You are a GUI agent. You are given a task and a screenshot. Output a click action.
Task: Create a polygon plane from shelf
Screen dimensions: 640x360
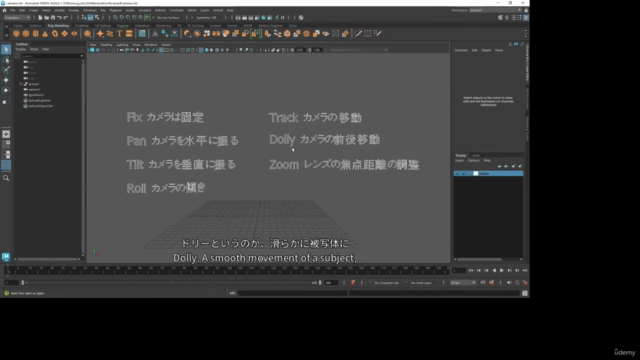pyautogui.click(x=64, y=33)
